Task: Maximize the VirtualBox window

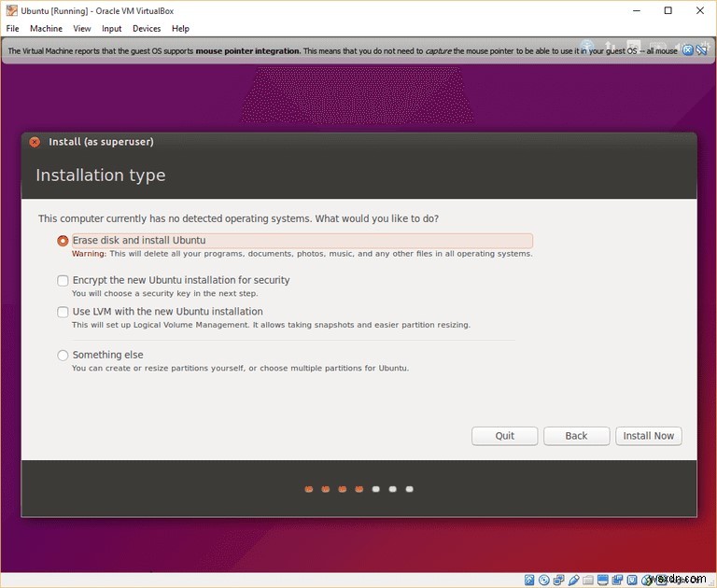Action: 668,10
